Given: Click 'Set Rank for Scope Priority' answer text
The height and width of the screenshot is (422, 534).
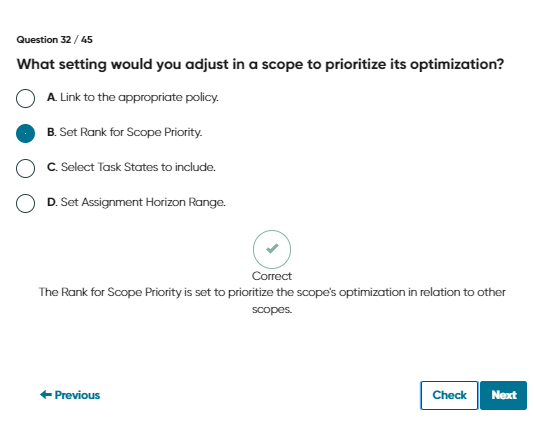Looking at the screenshot, I should (x=131, y=132).
